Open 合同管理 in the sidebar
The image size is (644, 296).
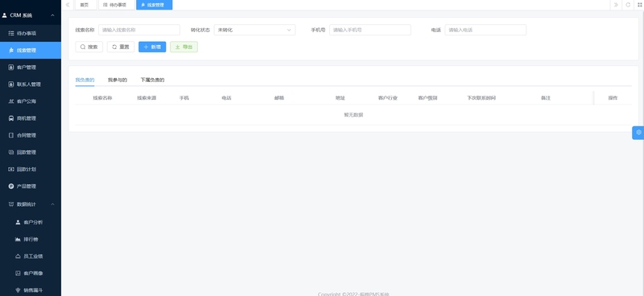31,135
